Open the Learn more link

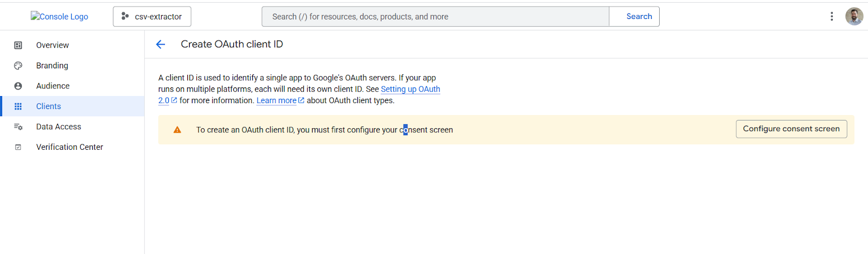coord(277,100)
